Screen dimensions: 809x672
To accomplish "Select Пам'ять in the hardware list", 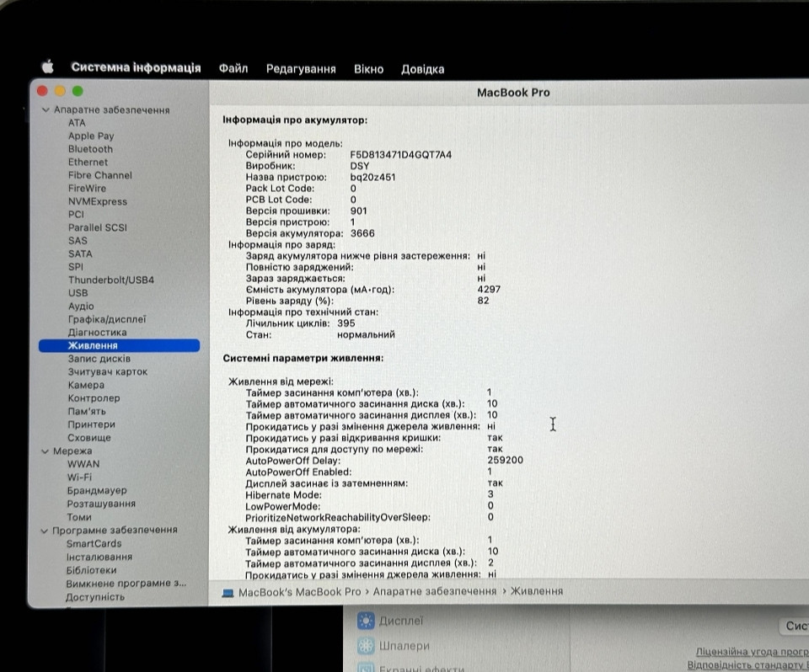I will 88,411.
